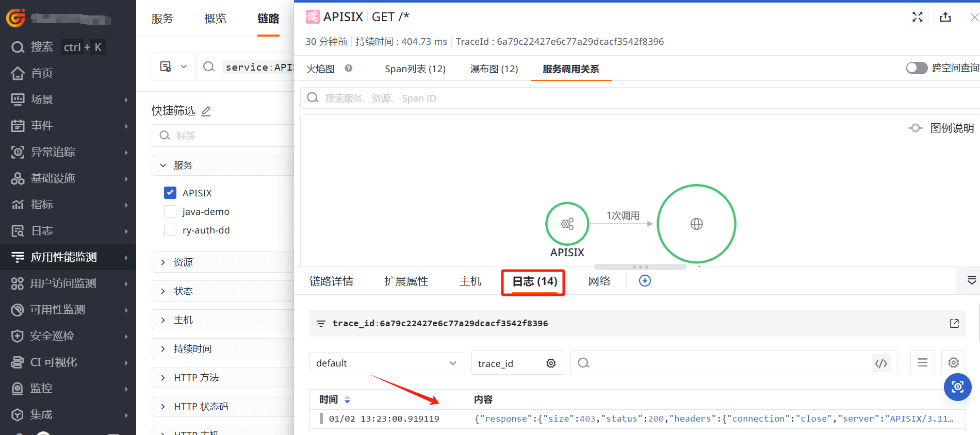Click the 监控 sidebar icon
This screenshot has width=980, height=435.
pos(18,388)
